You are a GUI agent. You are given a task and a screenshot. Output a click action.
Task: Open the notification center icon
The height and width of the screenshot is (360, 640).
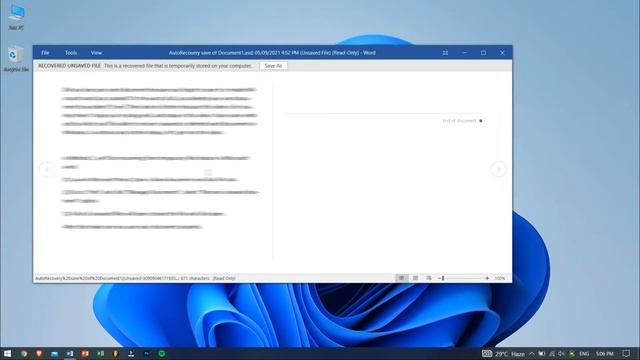tap(627, 353)
